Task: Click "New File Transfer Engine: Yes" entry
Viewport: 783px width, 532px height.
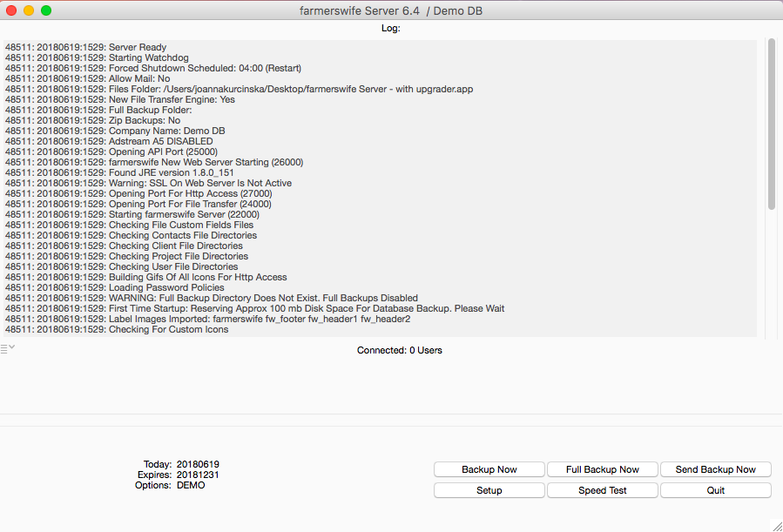Action: 120,100
